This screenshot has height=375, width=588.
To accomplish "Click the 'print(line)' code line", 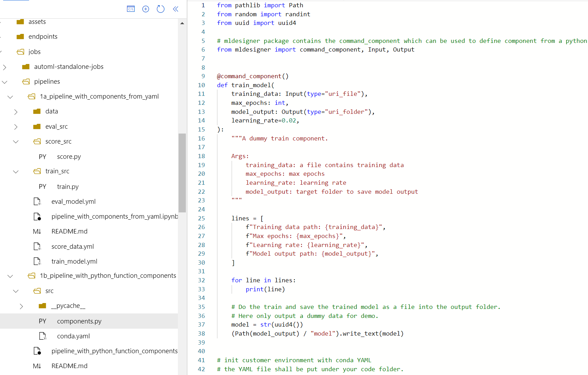I will tap(265, 289).
